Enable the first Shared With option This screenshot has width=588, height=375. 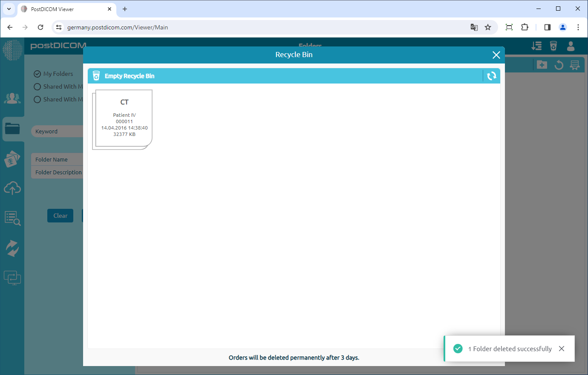coord(37,86)
